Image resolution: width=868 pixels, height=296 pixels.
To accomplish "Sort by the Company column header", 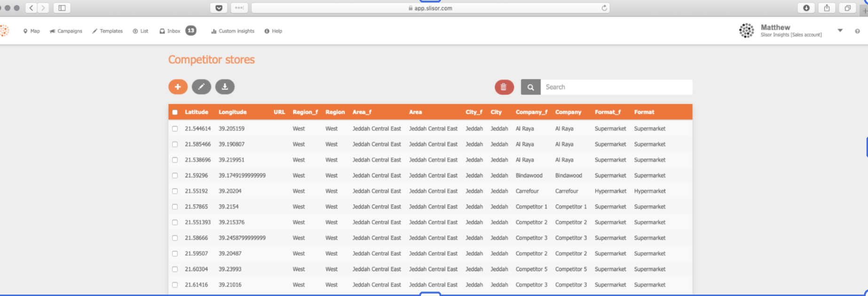I will (x=568, y=112).
